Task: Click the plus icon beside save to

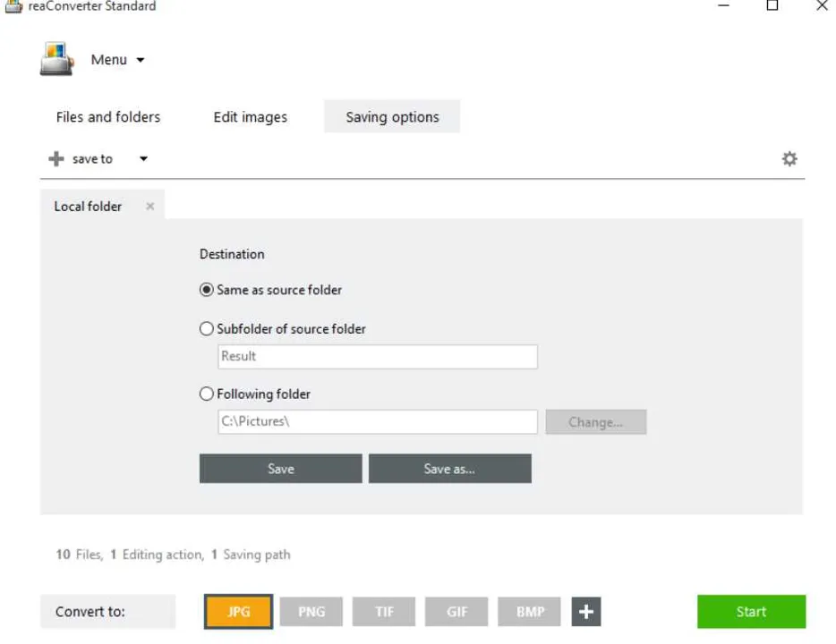Action: click(x=56, y=158)
